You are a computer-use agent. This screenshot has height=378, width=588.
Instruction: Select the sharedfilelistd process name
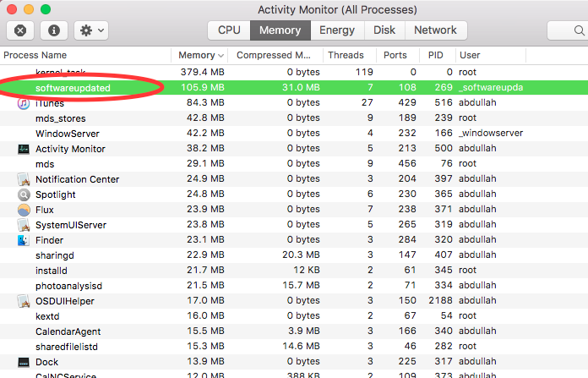tap(67, 347)
